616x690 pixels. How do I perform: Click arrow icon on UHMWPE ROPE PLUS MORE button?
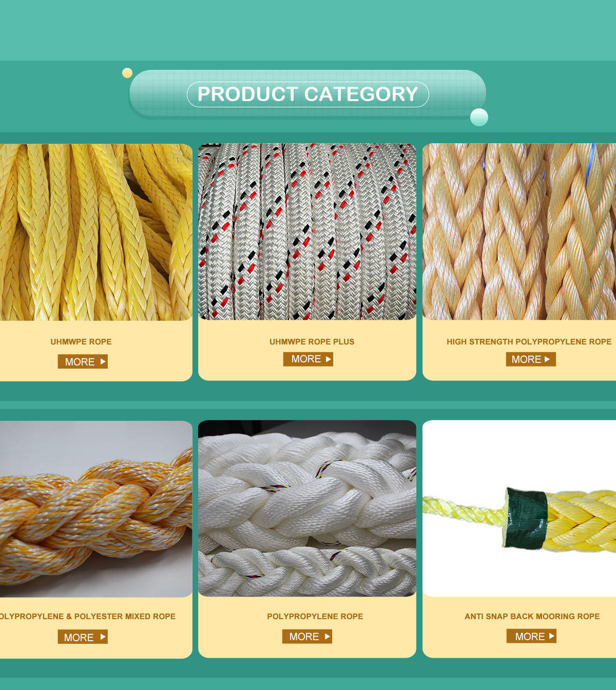(328, 359)
